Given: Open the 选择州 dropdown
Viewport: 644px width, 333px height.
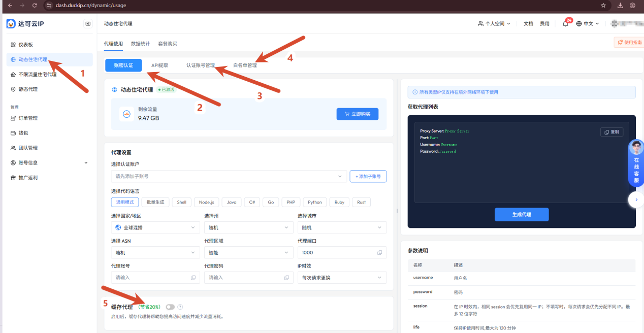Looking at the screenshot, I should click(x=249, y=228).
